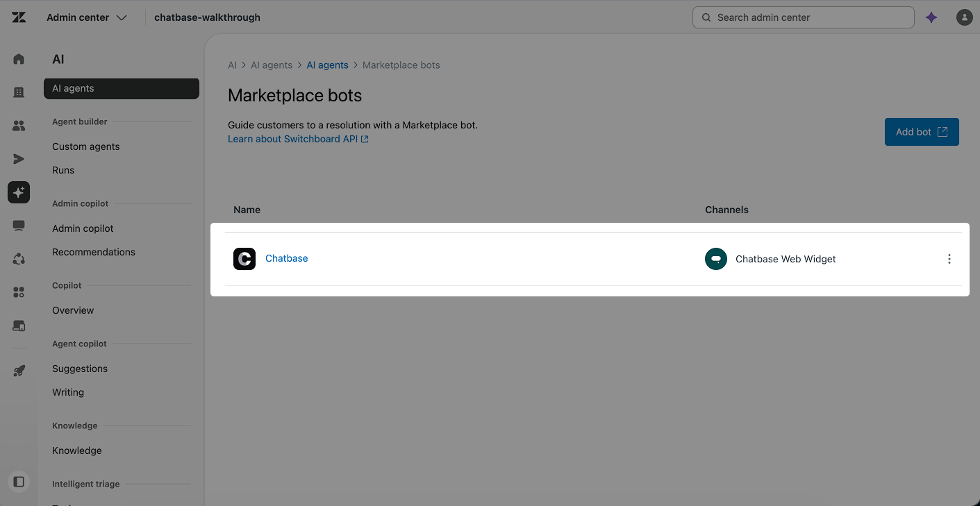Click the Chatbase Web Widget channel text

(x=786, y=259)
